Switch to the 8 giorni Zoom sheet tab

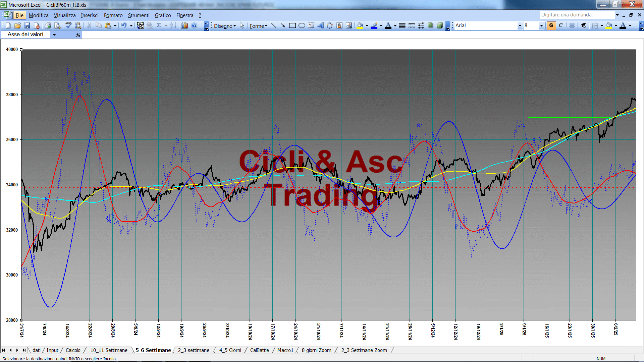coord(316,350)
